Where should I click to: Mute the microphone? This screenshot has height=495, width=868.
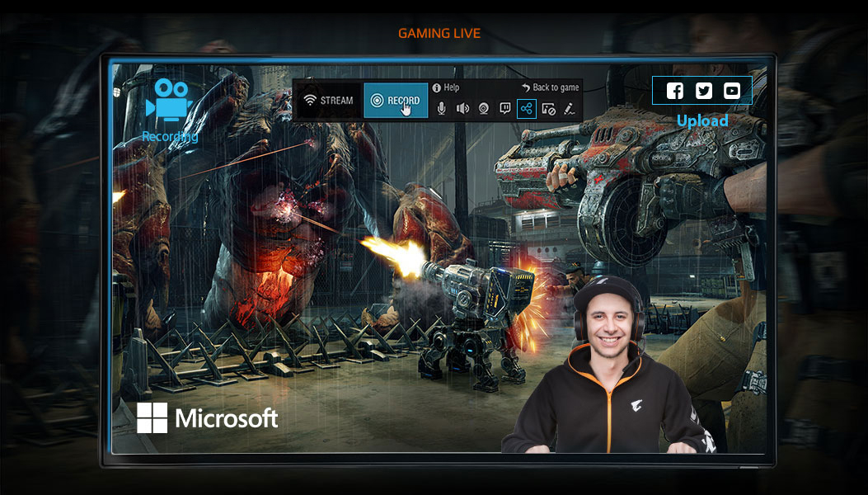[x=441, y=108]
